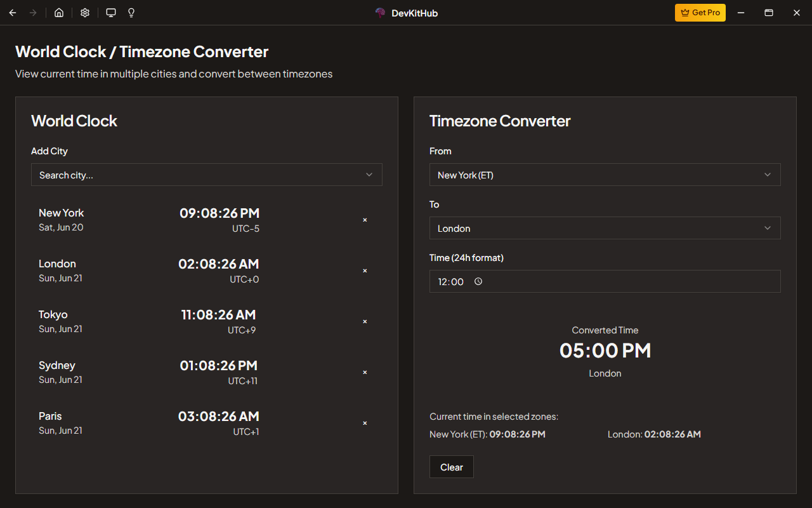Click the 09:08:26 PM time for New York
Screen dimensions: 812x508
[219, 213]
